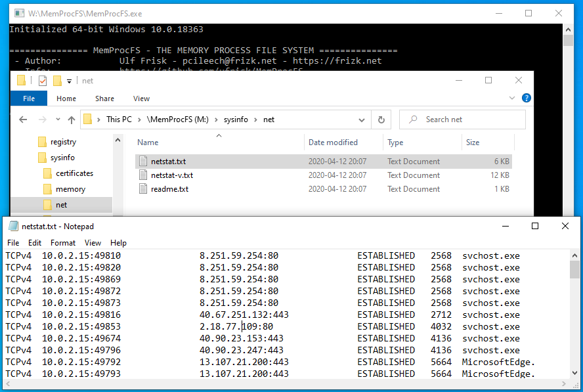
Task: Open Notepad Format menu
Action: 63,243
